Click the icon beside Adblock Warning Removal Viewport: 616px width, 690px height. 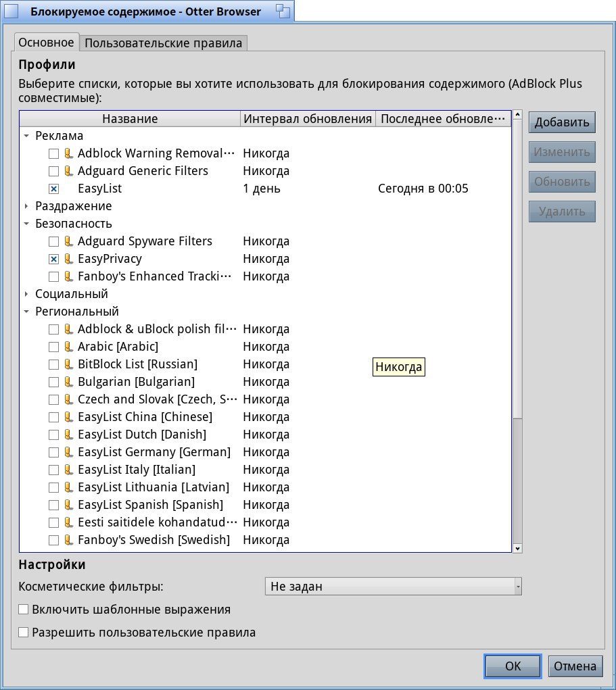tap(68, 153)
